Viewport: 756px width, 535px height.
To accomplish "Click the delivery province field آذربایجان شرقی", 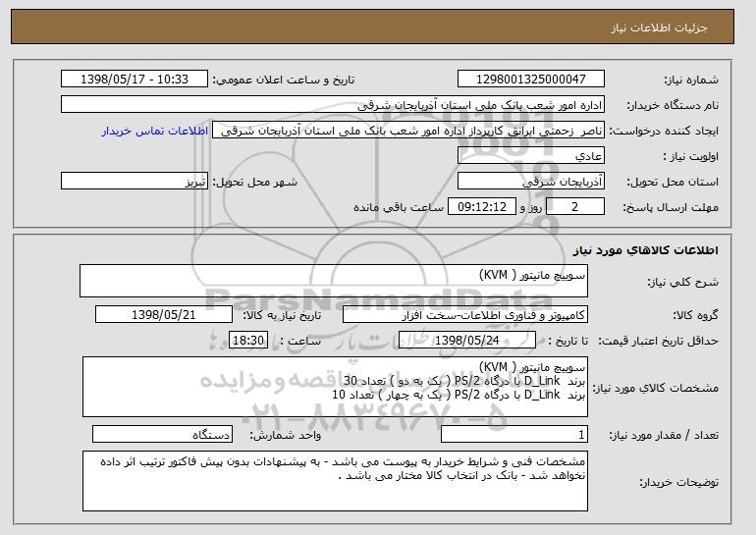I will point(531,182).
